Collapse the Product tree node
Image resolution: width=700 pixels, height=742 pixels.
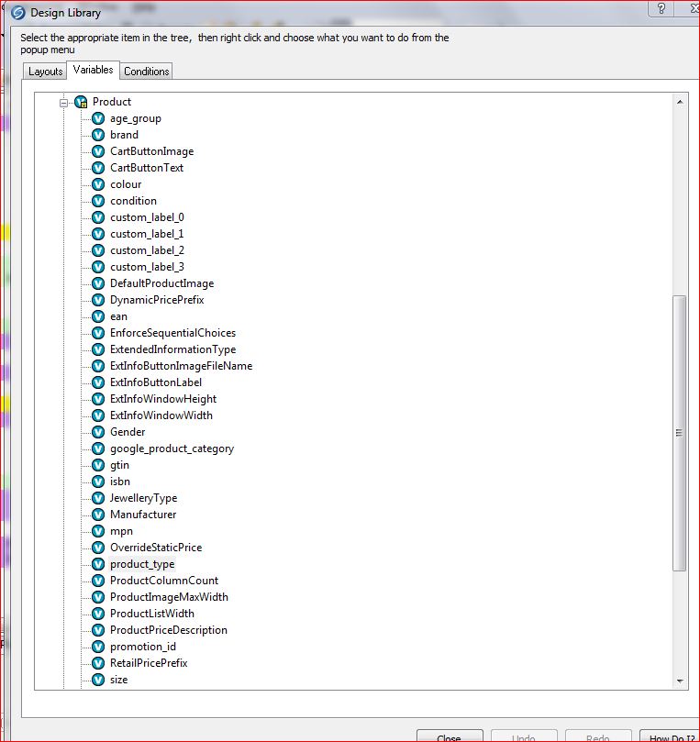point(64,102)
